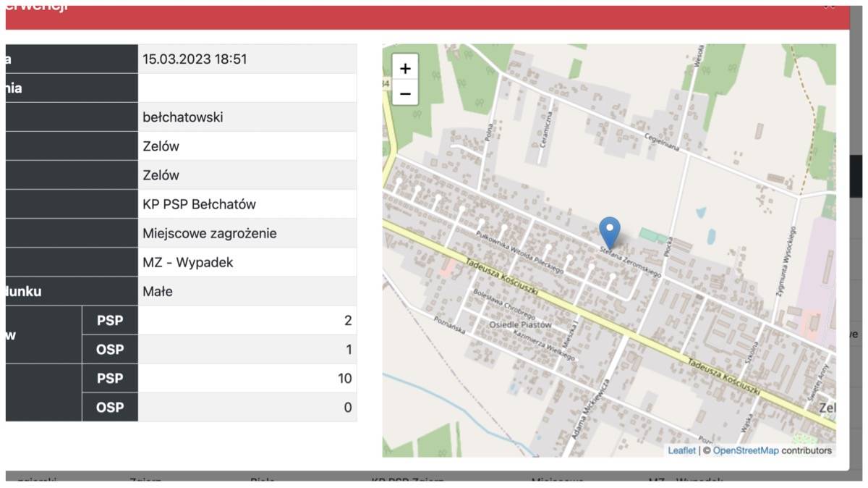The width and height of the screenshot is (868, 488).
Task: Click the Małe size value
Action: pos(247,292)
